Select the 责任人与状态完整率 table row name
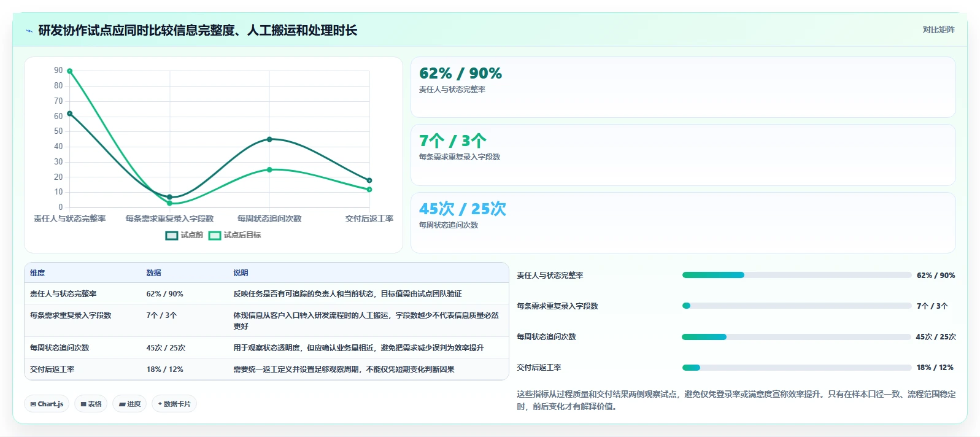 pos(63,294)
